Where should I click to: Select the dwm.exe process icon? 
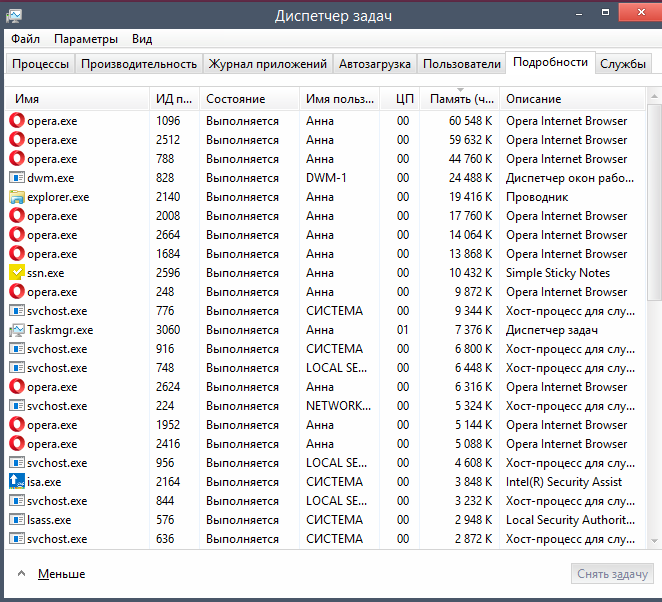point(17,177)
